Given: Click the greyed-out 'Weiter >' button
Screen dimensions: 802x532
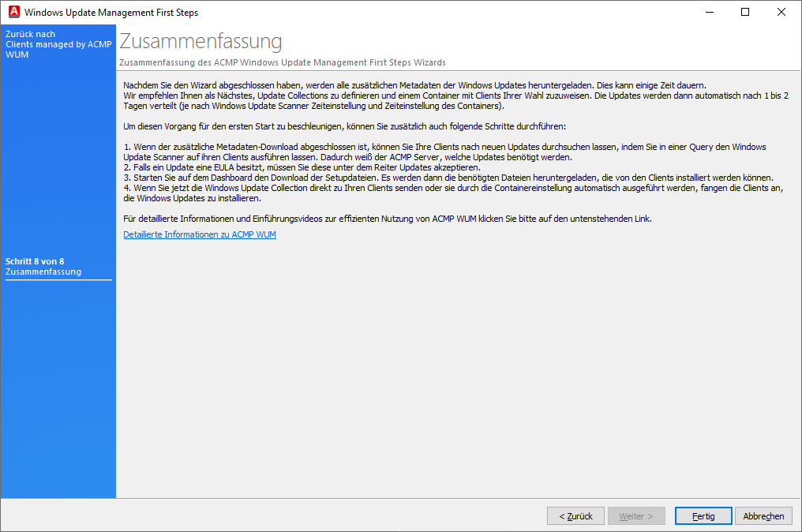Looking at the screenshot, I should [x=635, y=516].
